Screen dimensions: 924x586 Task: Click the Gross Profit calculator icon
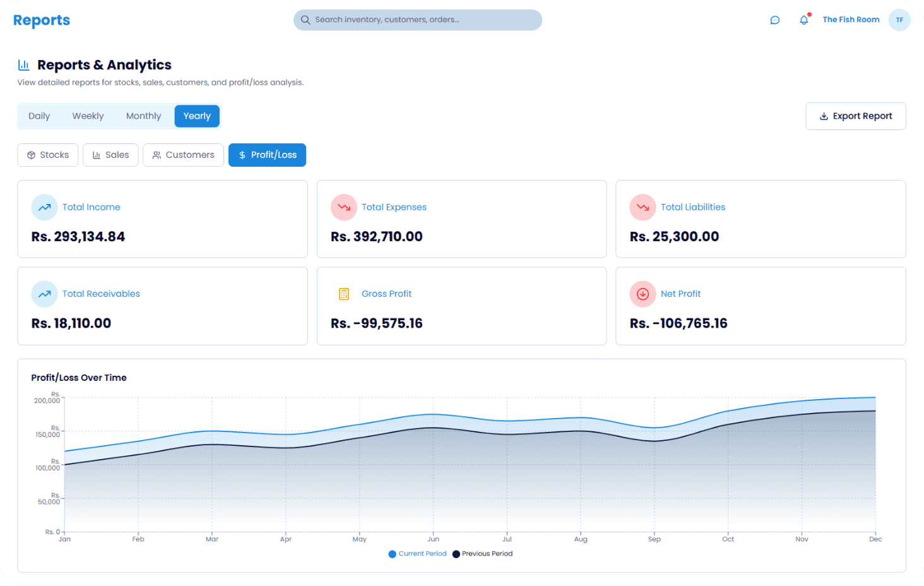coord(343,294)
